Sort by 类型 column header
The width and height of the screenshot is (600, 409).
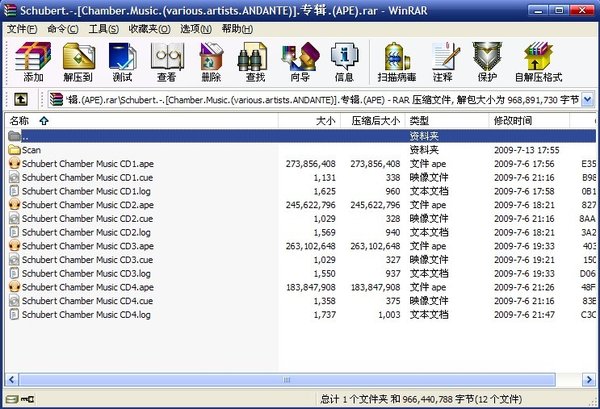447,121
